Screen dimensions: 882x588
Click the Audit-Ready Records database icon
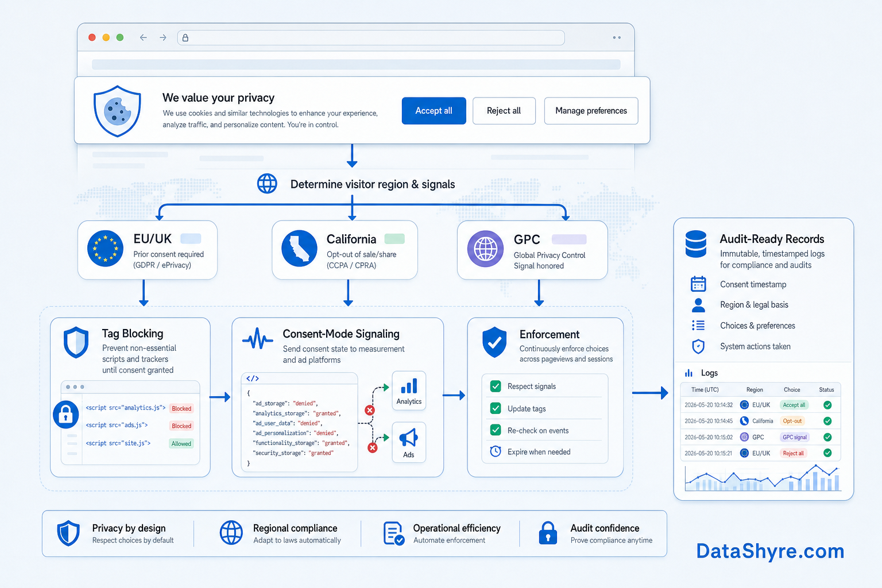pyautogui.click(x=696, y=244)
